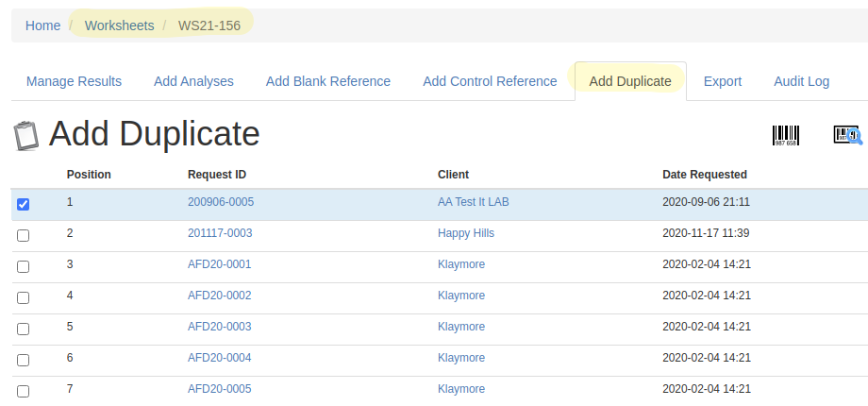868x406 pixels.
Task: Open request 201117-0003 link
Action: (220, 233)
